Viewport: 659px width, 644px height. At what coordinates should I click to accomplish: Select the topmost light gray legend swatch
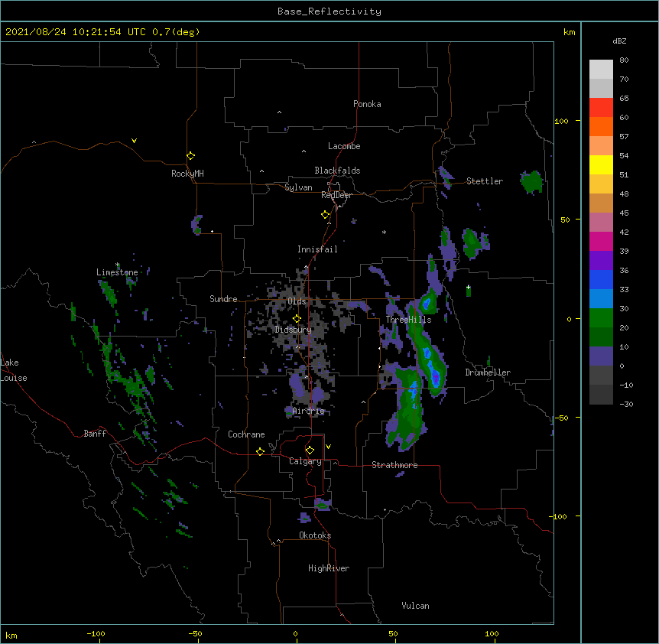[601, 70]
